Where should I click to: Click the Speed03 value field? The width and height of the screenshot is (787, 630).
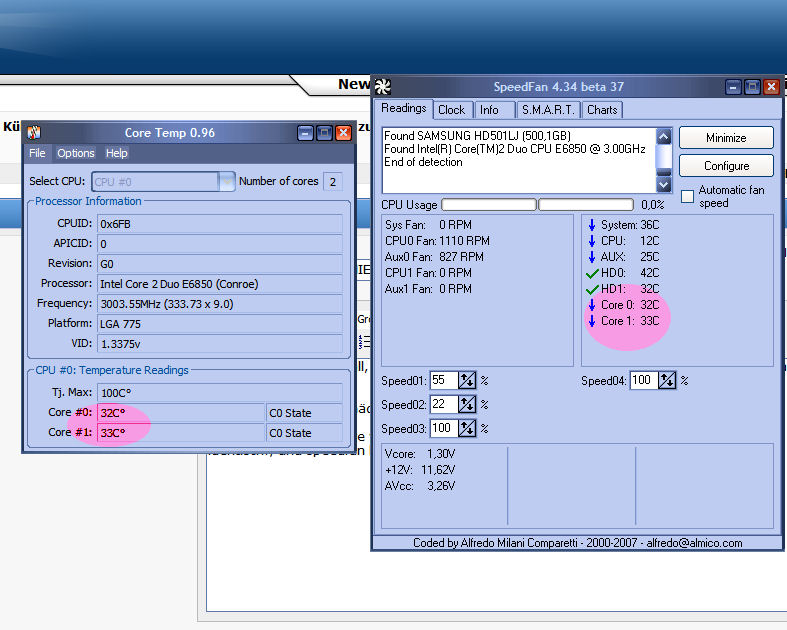(x=444, y=428)
